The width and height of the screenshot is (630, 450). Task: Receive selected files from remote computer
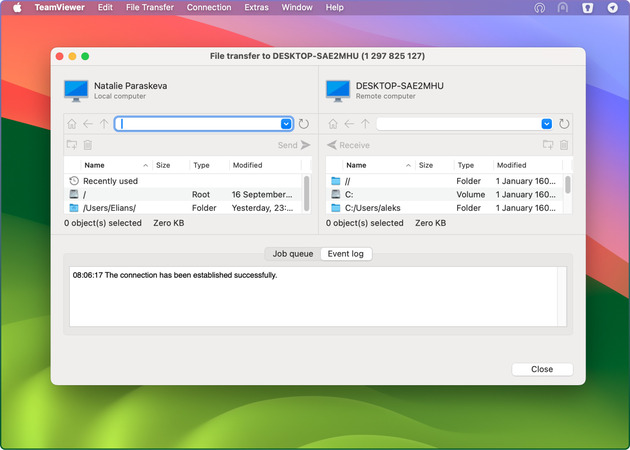pyautogui.click(x=348, y=145)
